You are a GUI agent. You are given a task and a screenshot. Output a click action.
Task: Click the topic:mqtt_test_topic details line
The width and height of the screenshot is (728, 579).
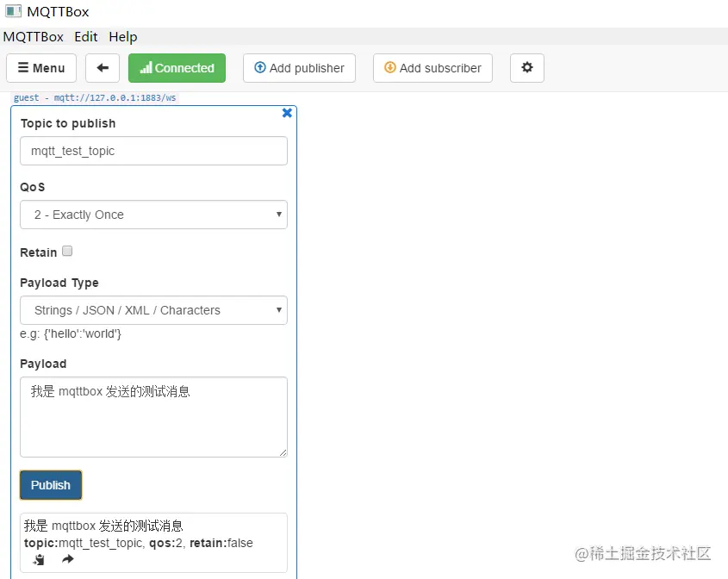139,543
